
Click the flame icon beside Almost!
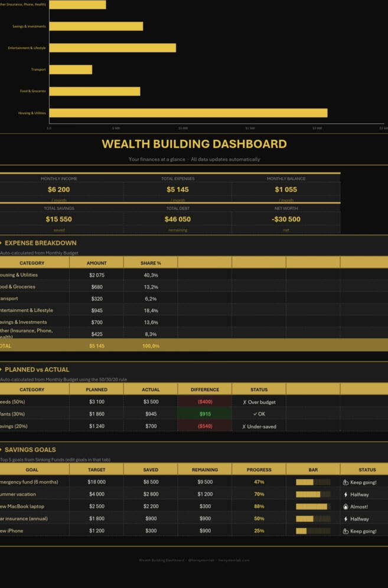tap(345, 507)
